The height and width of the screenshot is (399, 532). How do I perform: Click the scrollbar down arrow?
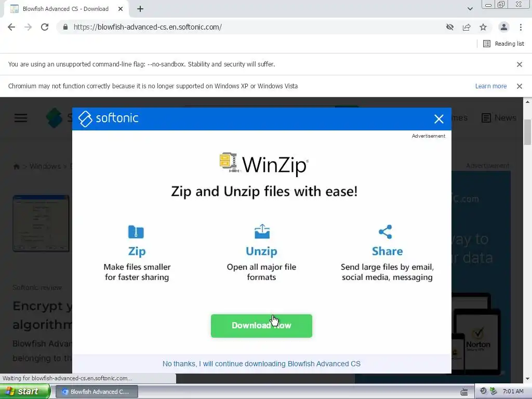click(x=528, y=379)
